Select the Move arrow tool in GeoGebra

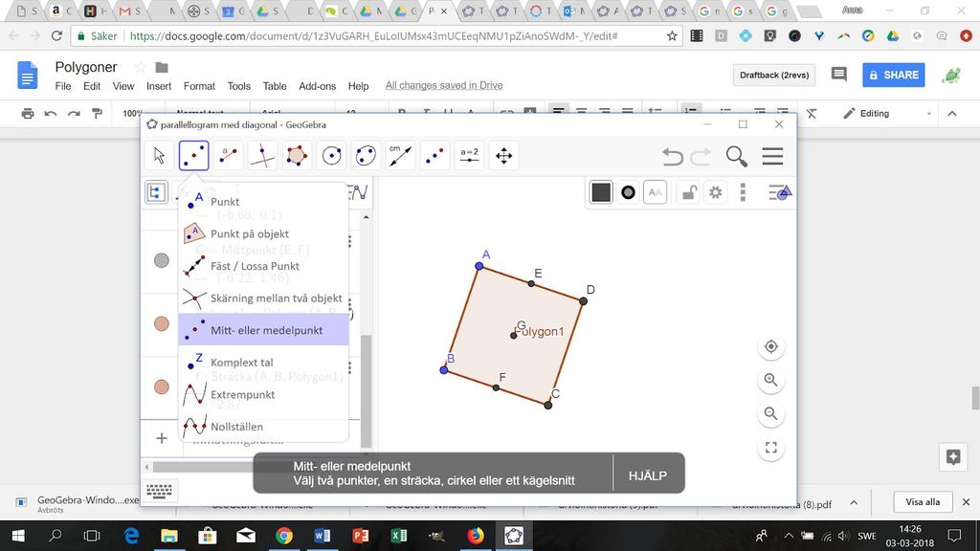tap(160, 156)
